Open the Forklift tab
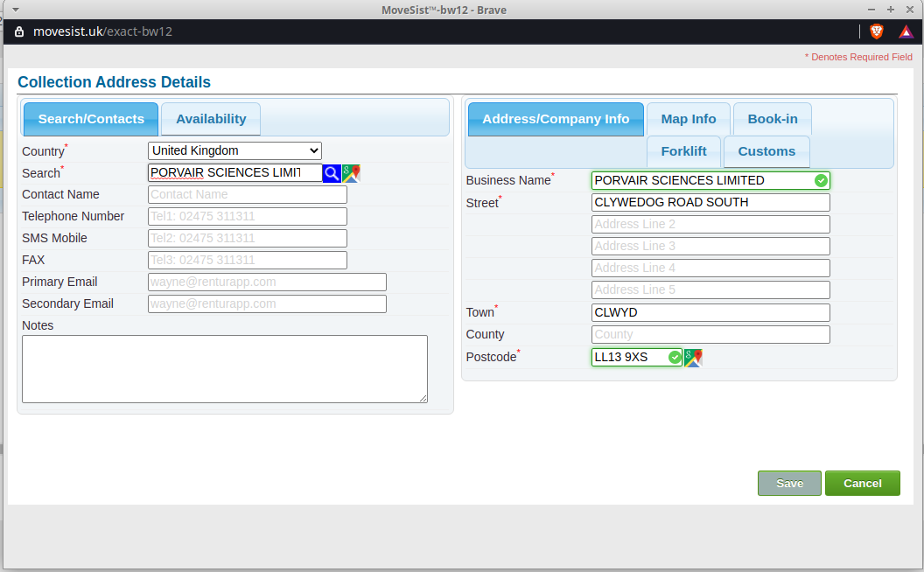The width and height of the screenshot is (924, 572). (683, 151)
